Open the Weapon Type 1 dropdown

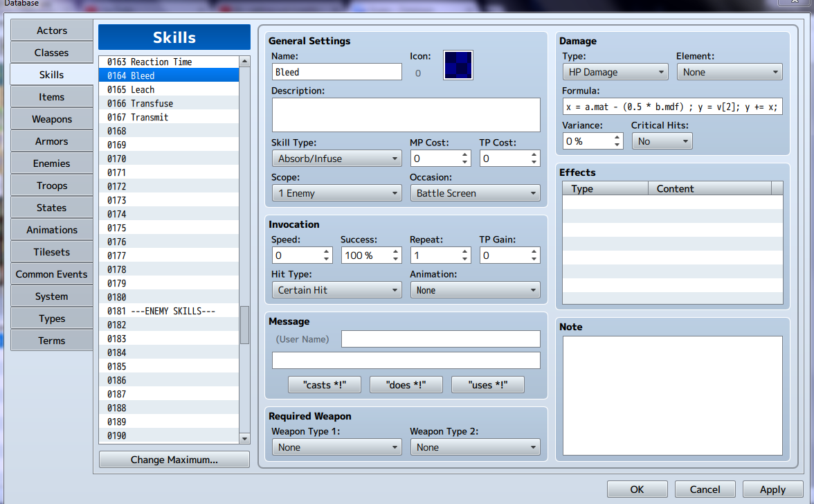click(x=336, y=447)
